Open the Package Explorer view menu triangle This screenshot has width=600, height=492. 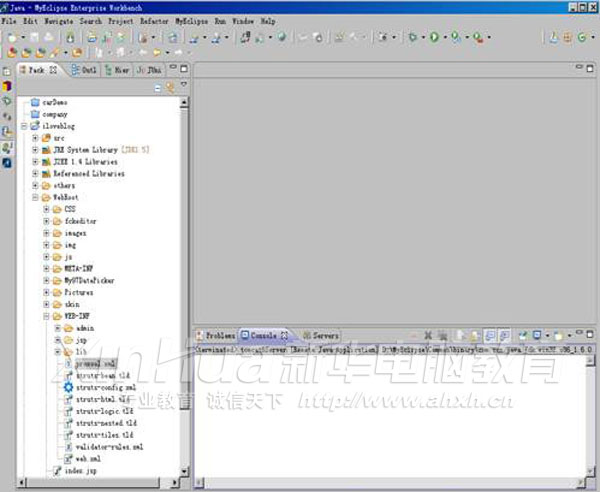point(182,87)
